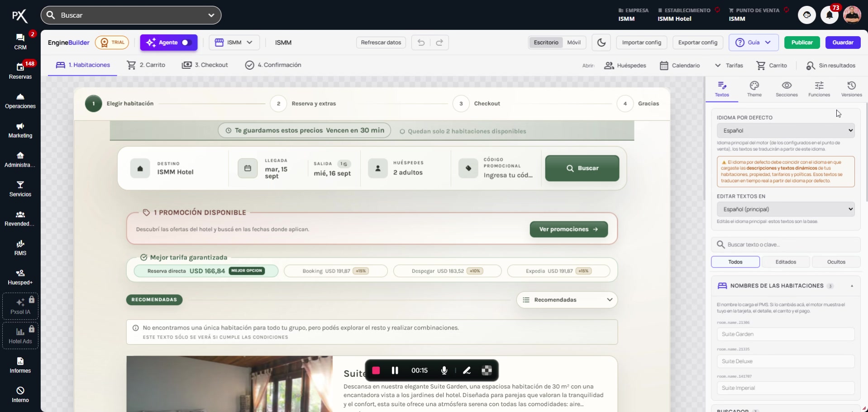Open notifications bell with 73 badge

coord(830,15)
